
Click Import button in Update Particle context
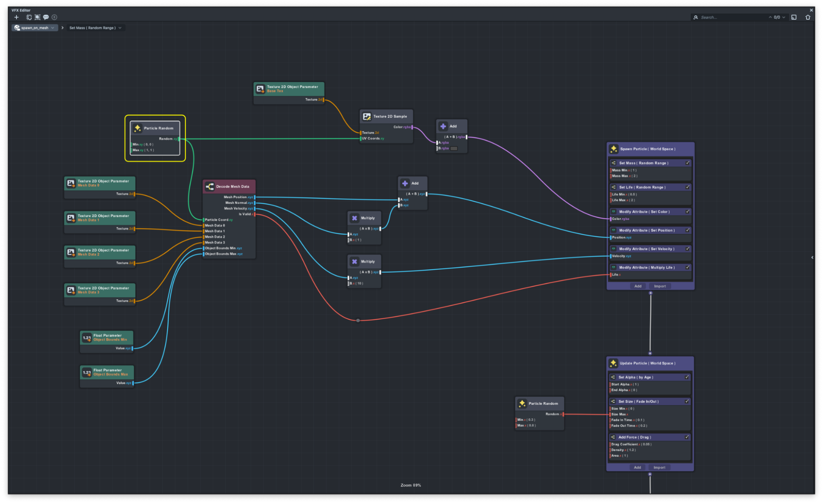(x=659, y=467)
